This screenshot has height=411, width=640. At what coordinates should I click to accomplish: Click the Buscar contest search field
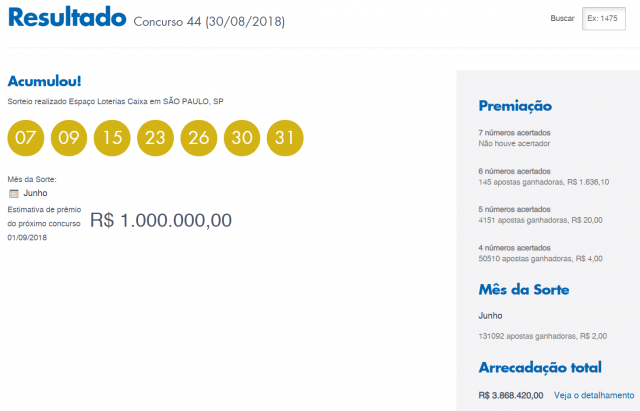tap(604, 19)
